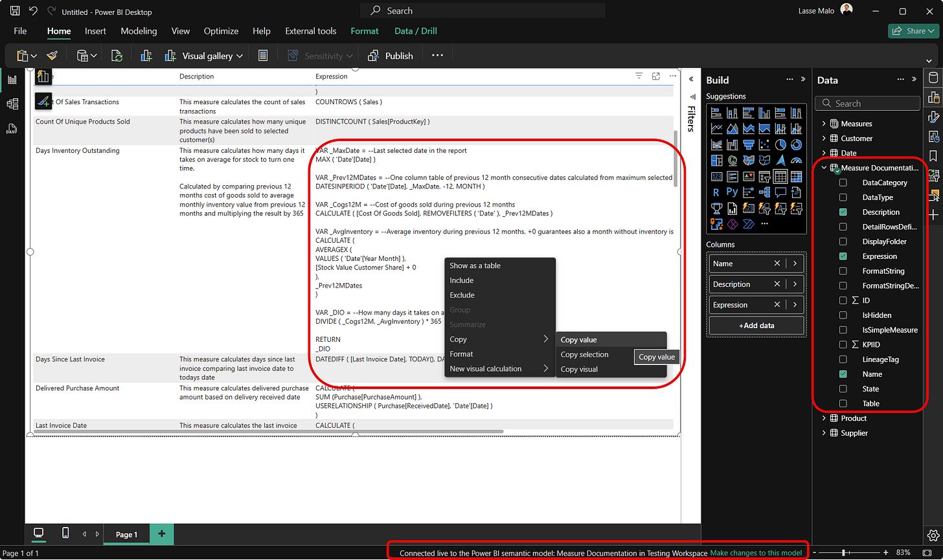943x560 pixels.
Task: Check the DataType field checkbox
Action: (x=843, y=197)
